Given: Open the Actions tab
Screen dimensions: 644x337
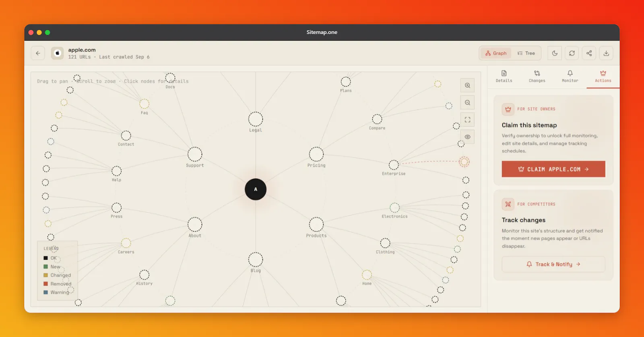Looking at the screenshot, I should [603, 76].
